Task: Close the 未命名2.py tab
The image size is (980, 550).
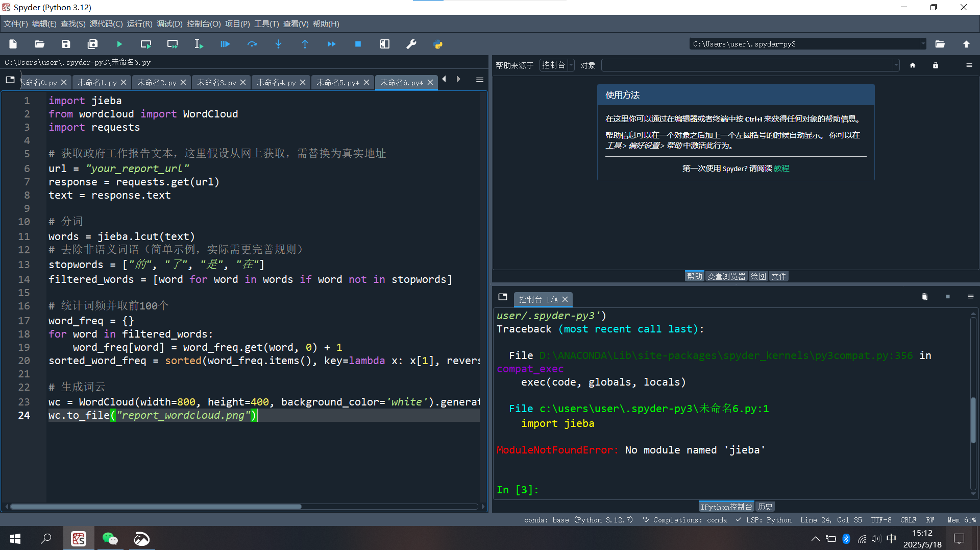Action: [183, 82]
